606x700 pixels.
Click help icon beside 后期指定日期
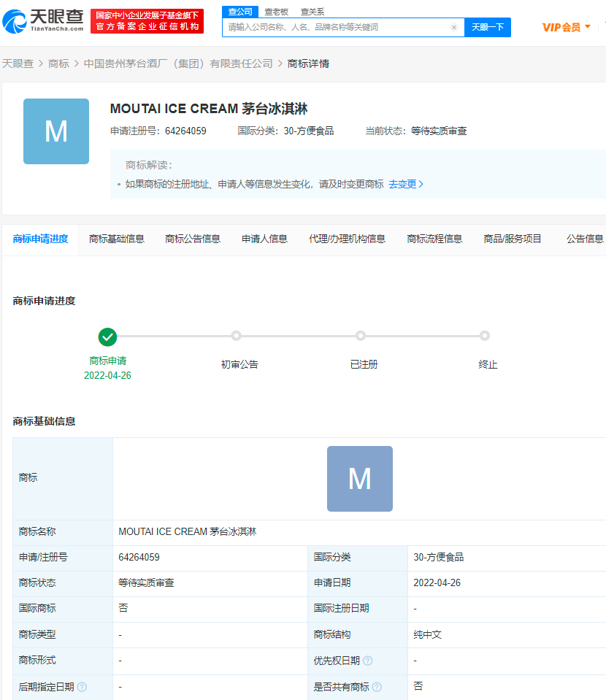(x=80, y=686)
